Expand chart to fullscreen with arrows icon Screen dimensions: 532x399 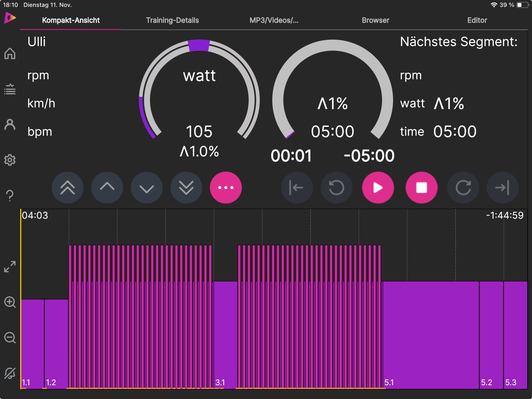10,267
